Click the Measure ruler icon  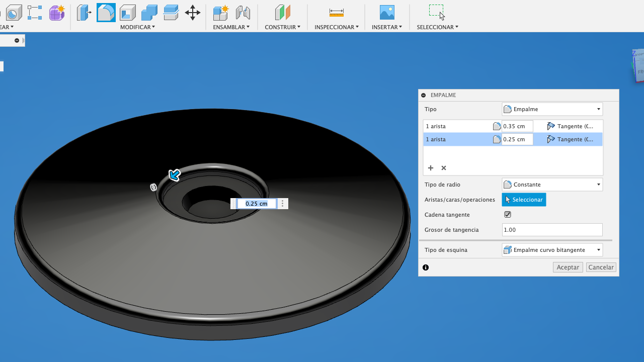(x=336, y=12)
